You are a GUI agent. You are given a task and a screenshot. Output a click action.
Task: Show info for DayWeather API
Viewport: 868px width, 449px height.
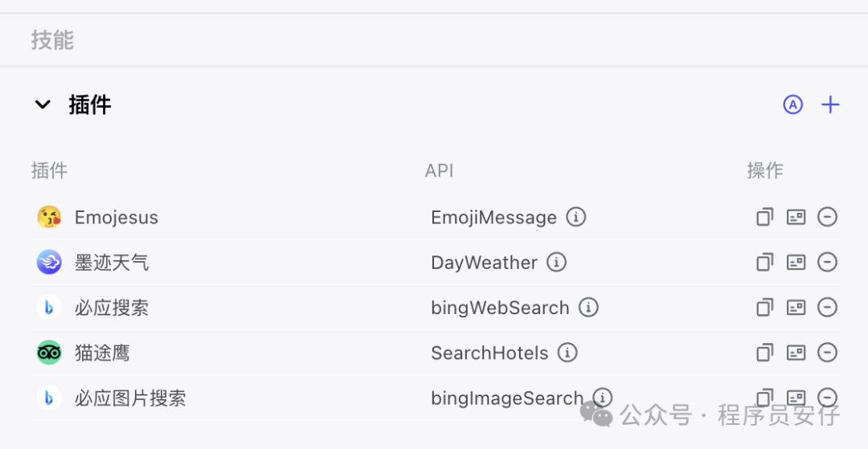pos(556,262)
